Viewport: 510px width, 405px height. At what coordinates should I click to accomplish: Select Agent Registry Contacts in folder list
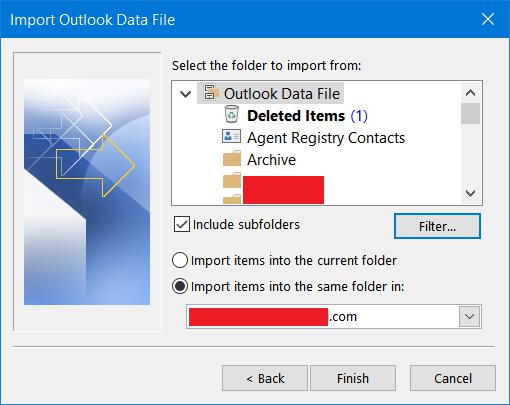(x=326, y=138)
